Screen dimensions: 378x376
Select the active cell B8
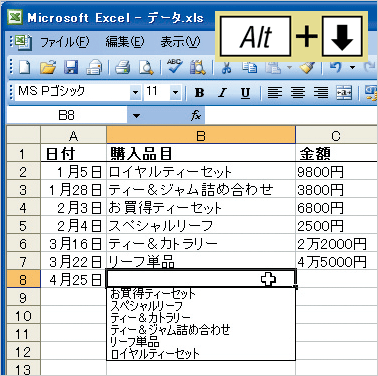click(201, 279)
